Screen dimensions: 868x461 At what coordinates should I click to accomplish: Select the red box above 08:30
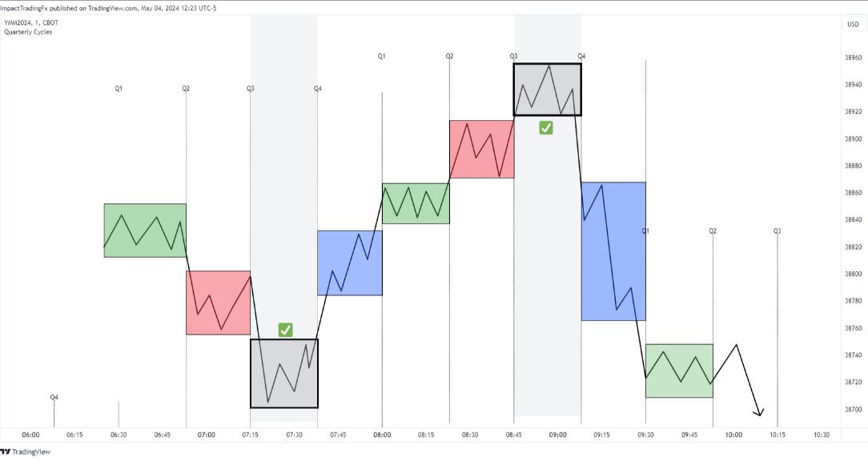[482, 148]
